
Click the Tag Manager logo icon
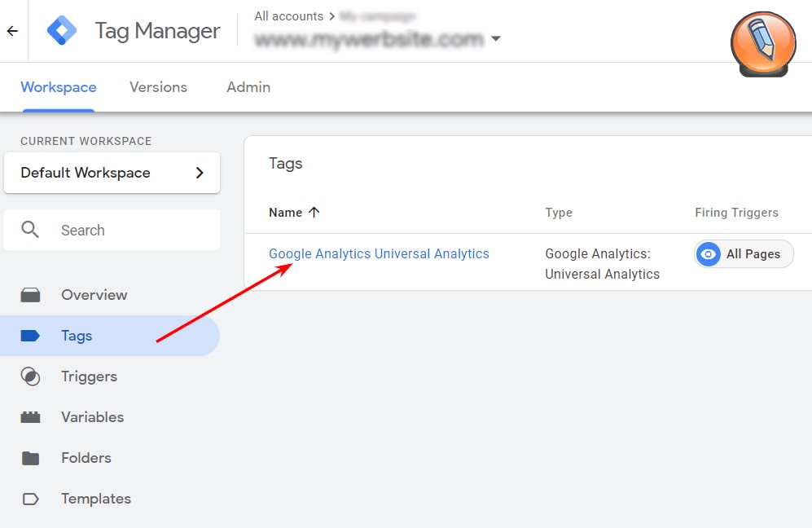click(62, 31)
